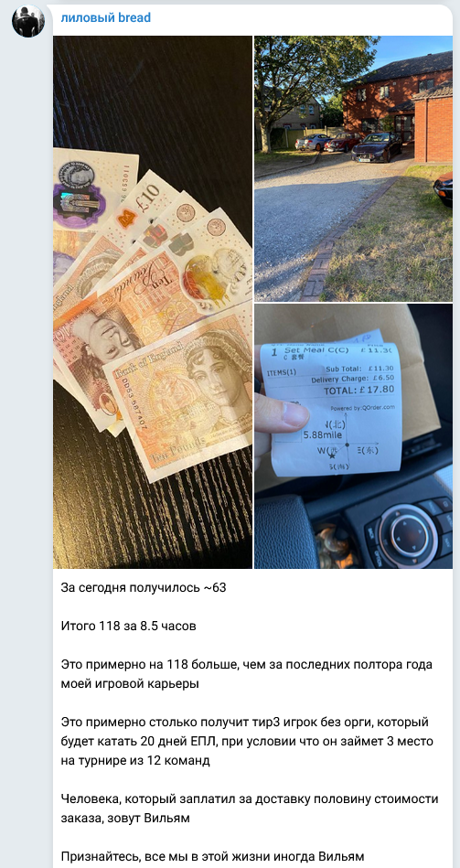This screenshot has width=460, height=868.
Task: Click the line starting Человека, который заплатил
Action: 250,799
